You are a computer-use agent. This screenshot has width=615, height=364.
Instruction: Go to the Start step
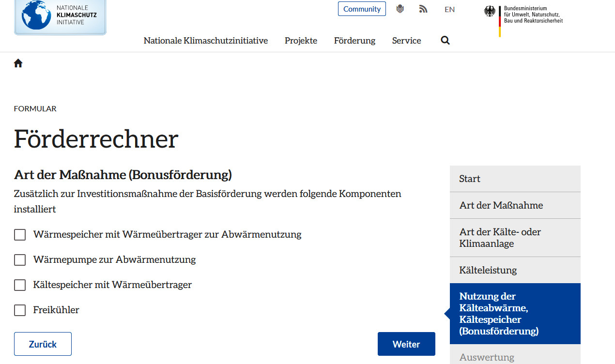coord(515,179)
